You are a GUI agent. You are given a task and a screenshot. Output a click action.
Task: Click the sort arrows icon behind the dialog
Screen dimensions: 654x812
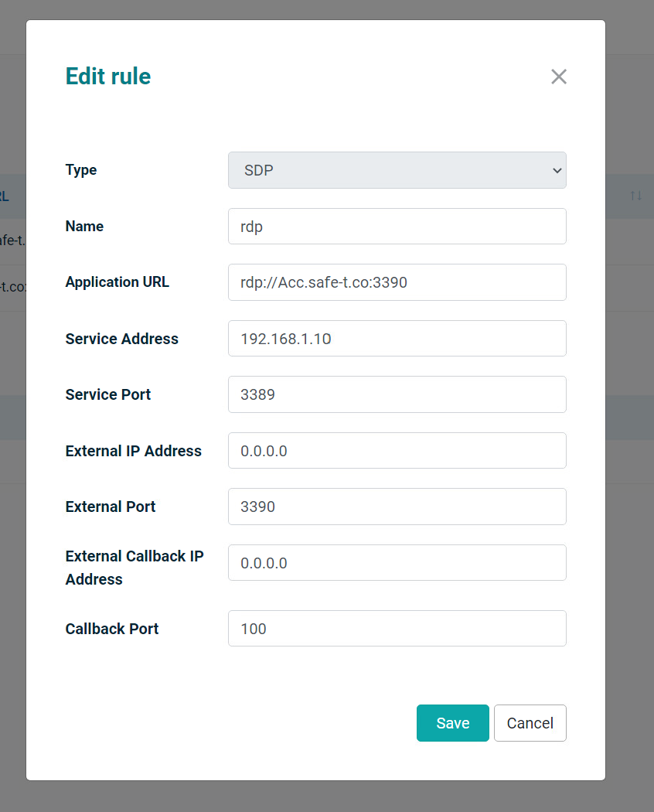pos(635,196)
